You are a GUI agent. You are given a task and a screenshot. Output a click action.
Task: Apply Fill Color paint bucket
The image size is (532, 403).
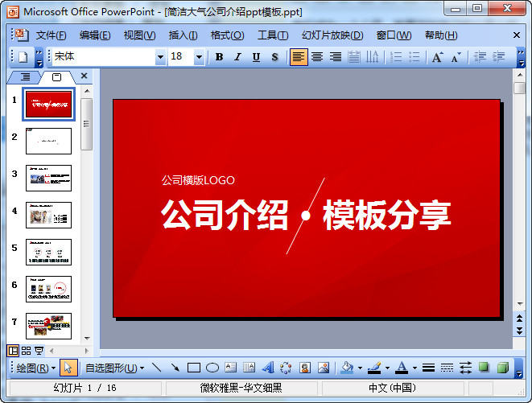(347, 368)
